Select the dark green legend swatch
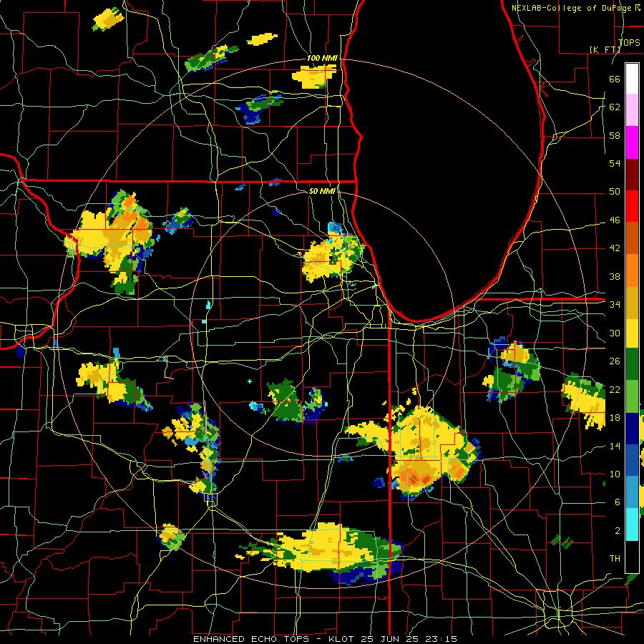 coord(632,364)
